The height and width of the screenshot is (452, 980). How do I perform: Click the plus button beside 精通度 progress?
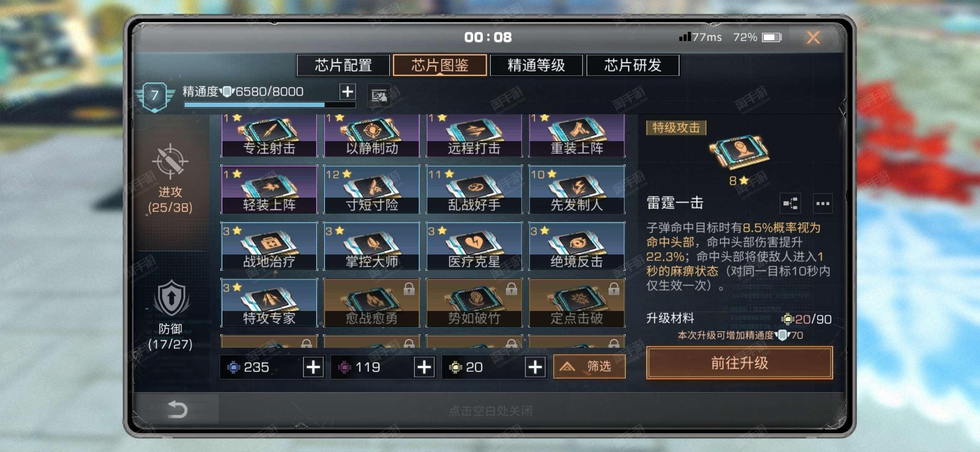348,92
